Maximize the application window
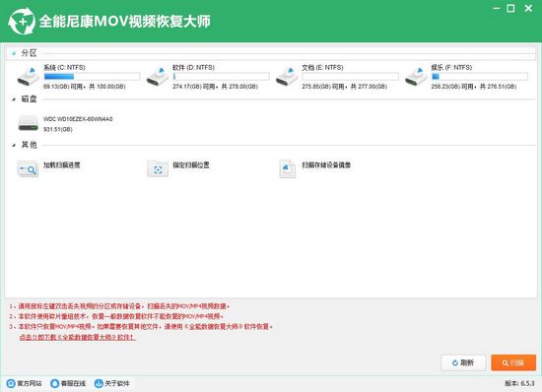 [x=510, y=8]
